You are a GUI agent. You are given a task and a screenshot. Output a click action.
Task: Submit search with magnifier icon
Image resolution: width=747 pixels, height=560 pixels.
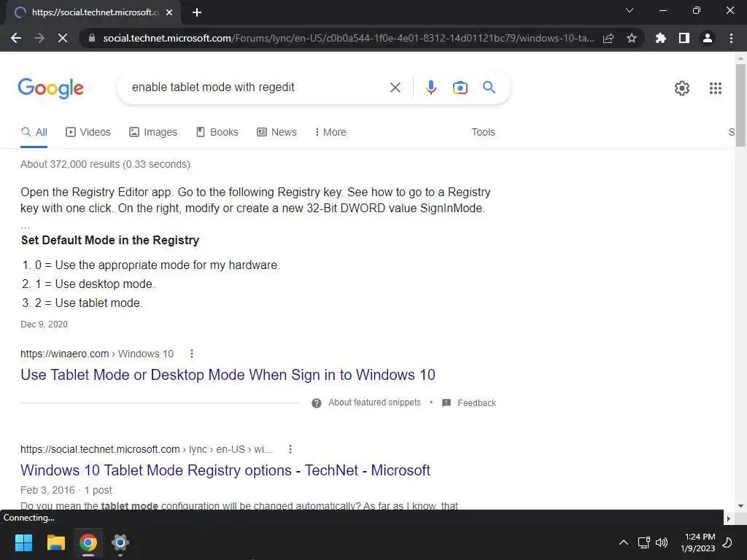coord(489,87)
